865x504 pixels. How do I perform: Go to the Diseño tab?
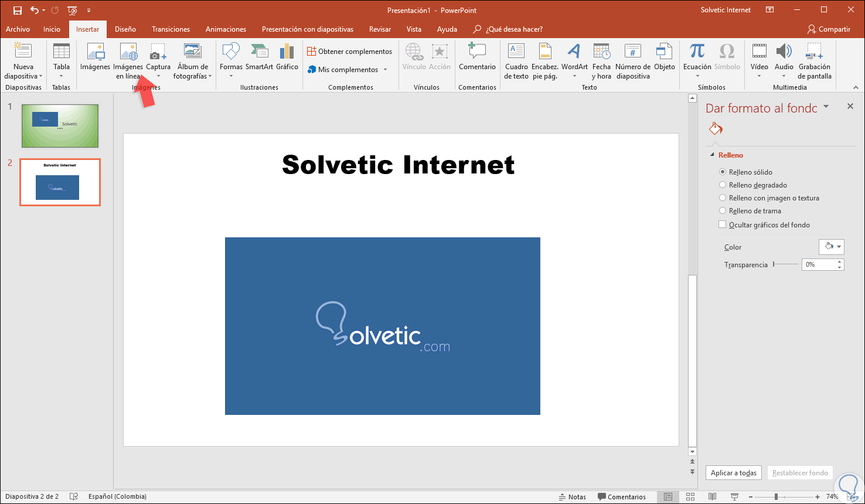pos(125,29)
